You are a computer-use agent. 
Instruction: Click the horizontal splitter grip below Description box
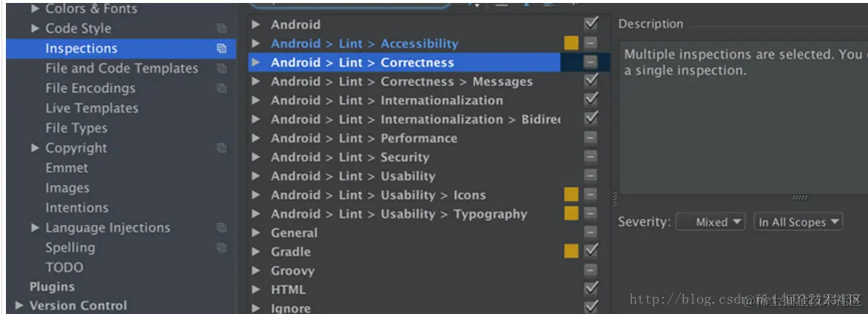pos(800,197)
